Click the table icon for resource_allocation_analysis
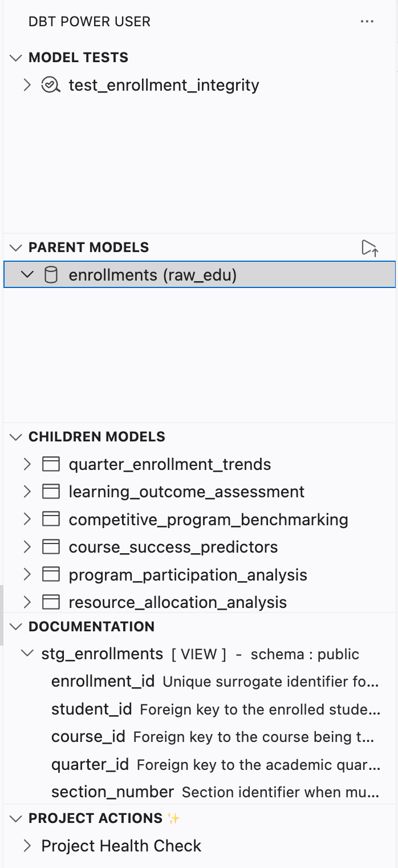The image size is (398, 868). click(51, 602)
